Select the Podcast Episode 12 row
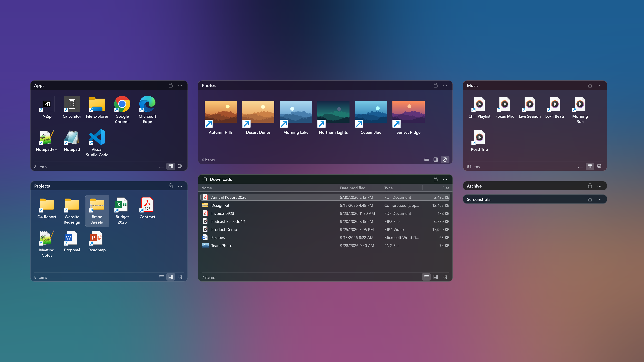Viewport: 644px width, 362px height. coord(325,222)
